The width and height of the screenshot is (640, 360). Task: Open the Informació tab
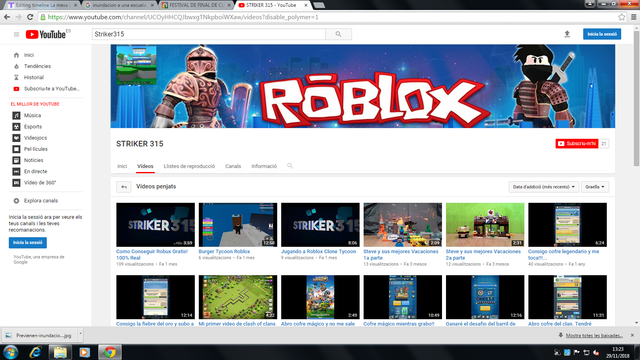264,166
